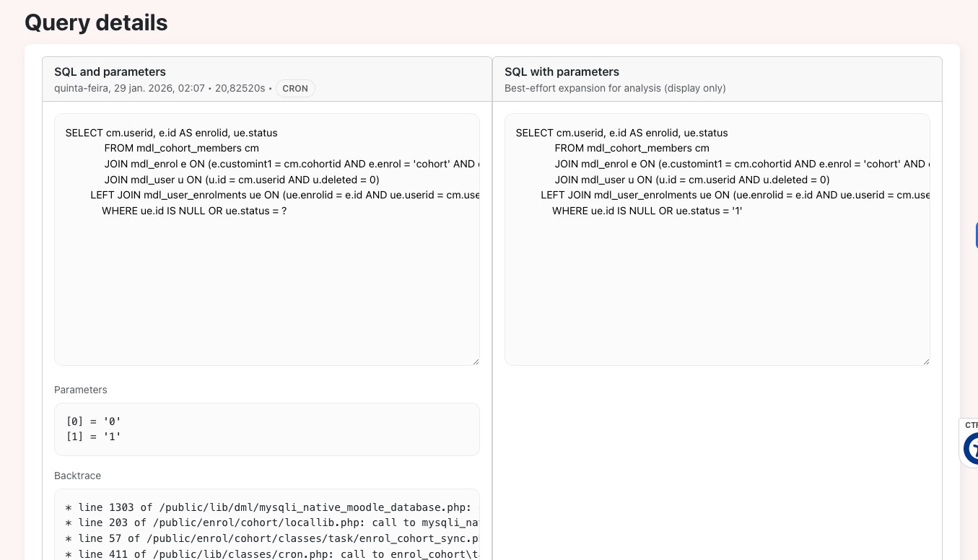Grab the right SQL textarea resize handle
The height and width of the screenshot is (560, 978).
(x=926, y=362)
